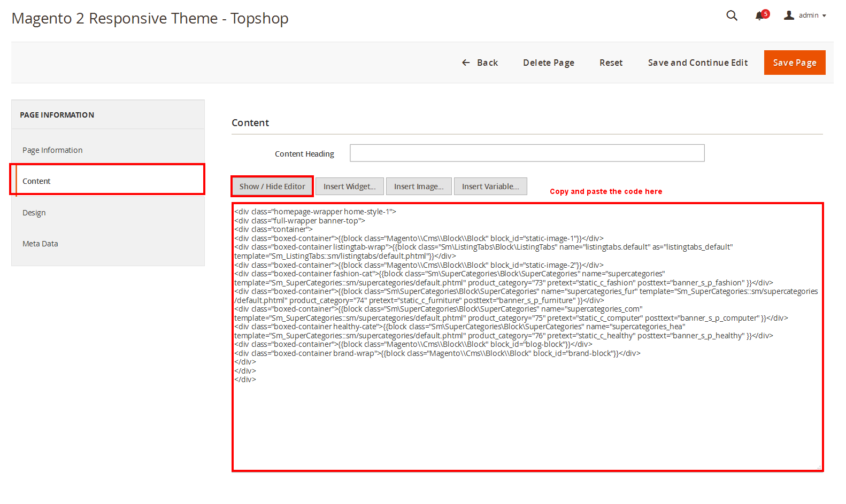
Task: Click the textarea resize handle corner
Action: point(819,467)
